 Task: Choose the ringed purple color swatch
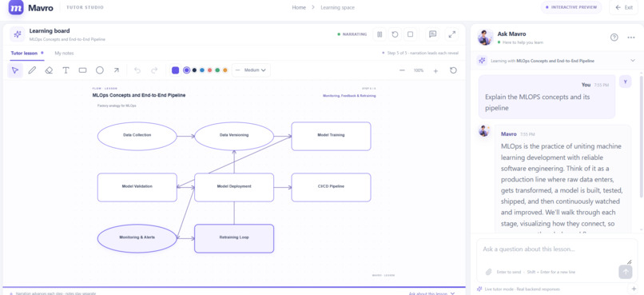pyautogui.click(x=186, y=70)
